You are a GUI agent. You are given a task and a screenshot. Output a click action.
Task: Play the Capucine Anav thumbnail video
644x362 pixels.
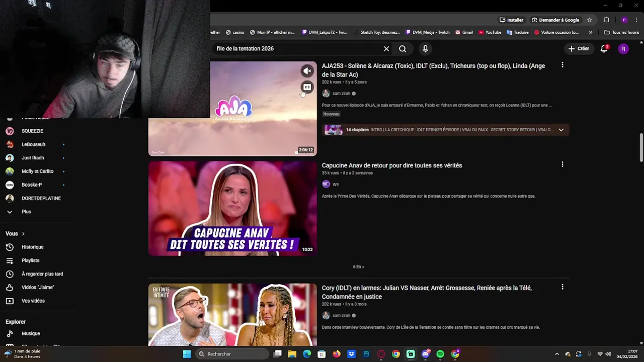[232, 208]
